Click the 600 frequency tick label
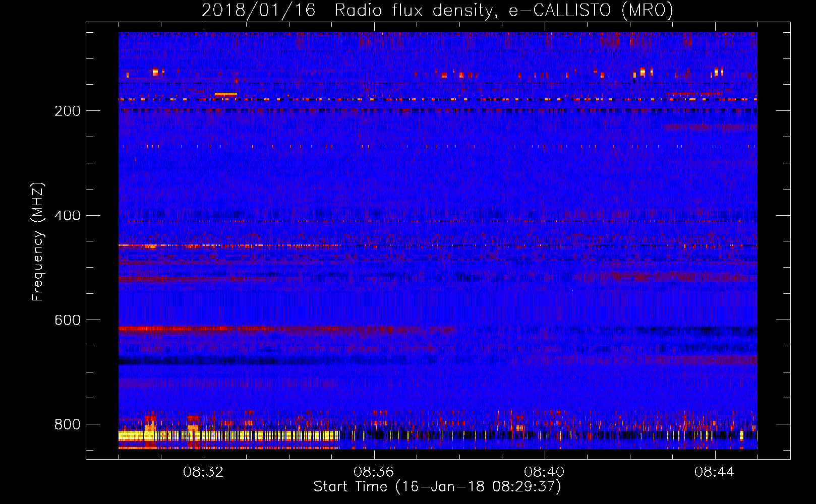The image size is (816, 504). point(68,320)
